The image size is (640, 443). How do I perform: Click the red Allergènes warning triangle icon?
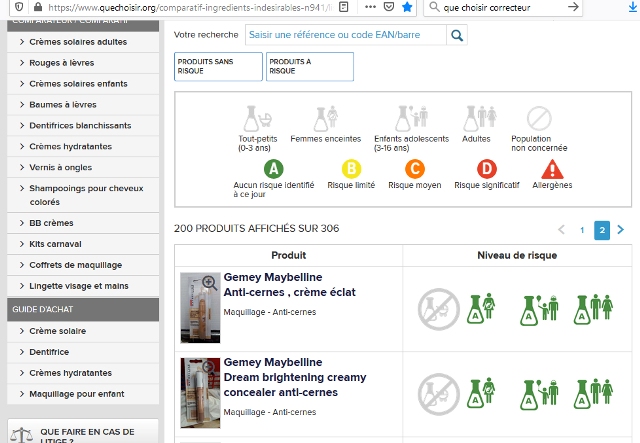(x=551, y=169)
